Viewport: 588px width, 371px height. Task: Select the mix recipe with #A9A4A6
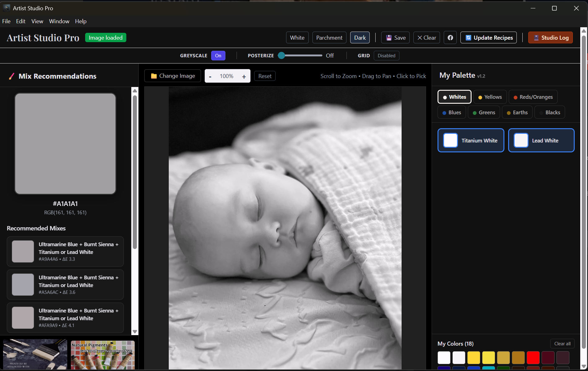click(x=65, y=251)
